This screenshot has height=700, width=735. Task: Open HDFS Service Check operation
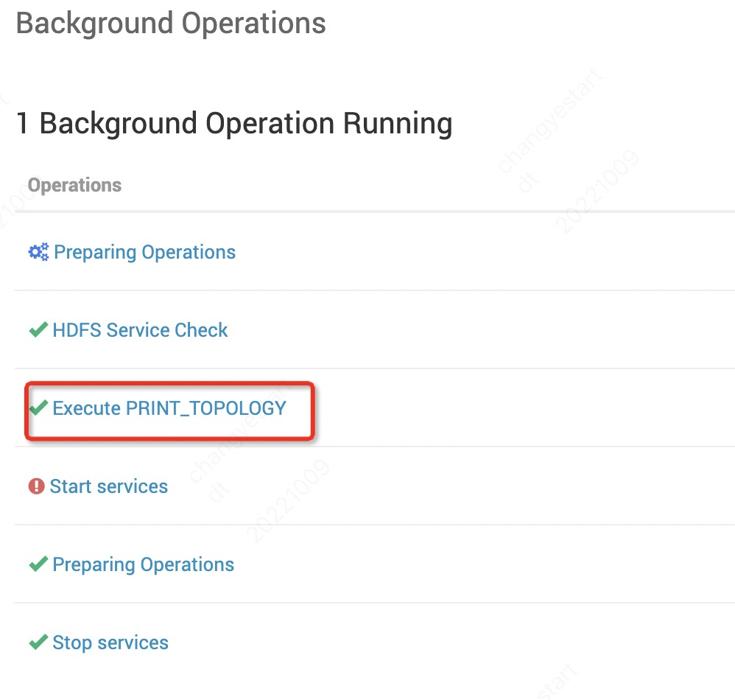tap(140, 330)
